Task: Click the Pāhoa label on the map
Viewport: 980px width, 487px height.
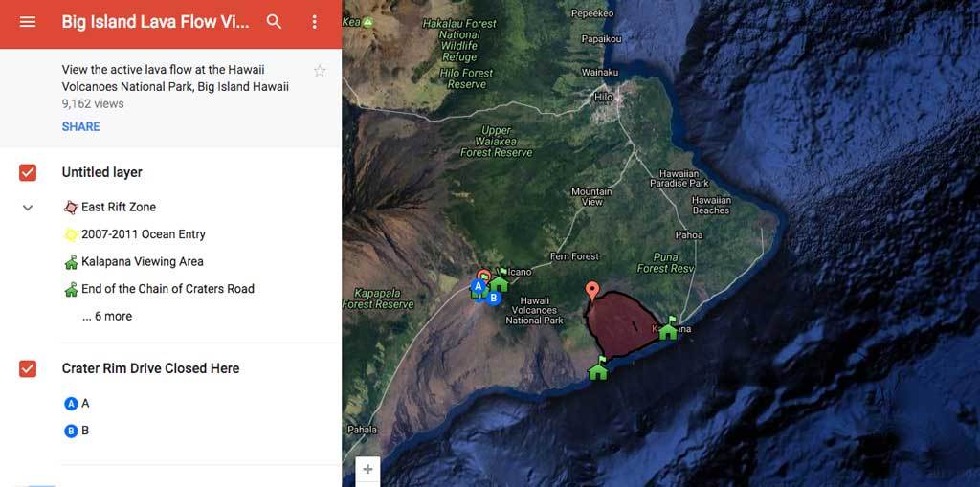Action: [x=689, y=235]
